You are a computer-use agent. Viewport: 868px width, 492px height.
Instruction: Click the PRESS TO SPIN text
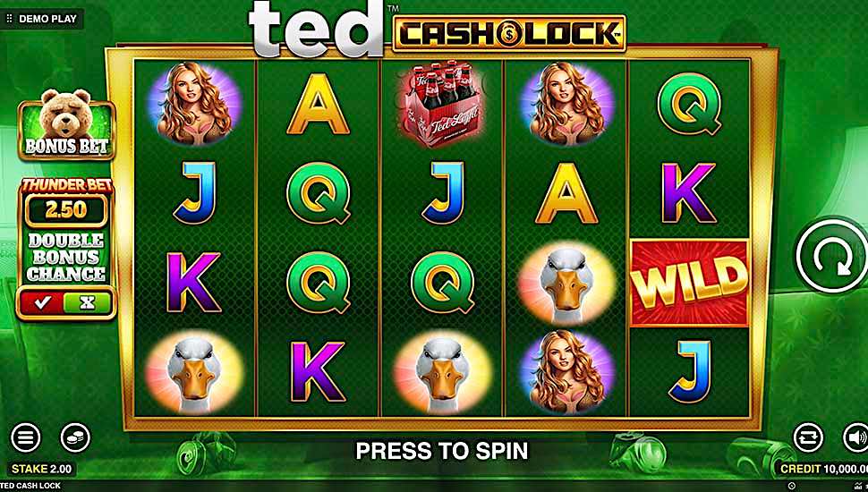tap(442, 451)
